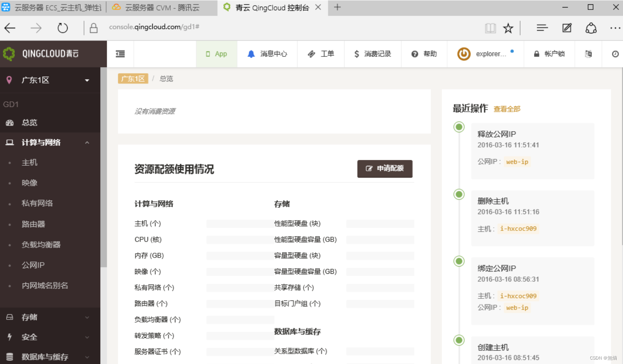Open 消费记录 billing records
Image resolution: width=623 pixels, height=364 pixels.
pyautogui.click(x=373, y=54)
